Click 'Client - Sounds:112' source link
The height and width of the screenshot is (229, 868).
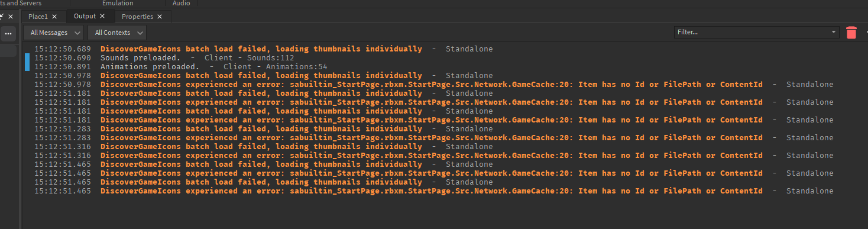(249, 58)
